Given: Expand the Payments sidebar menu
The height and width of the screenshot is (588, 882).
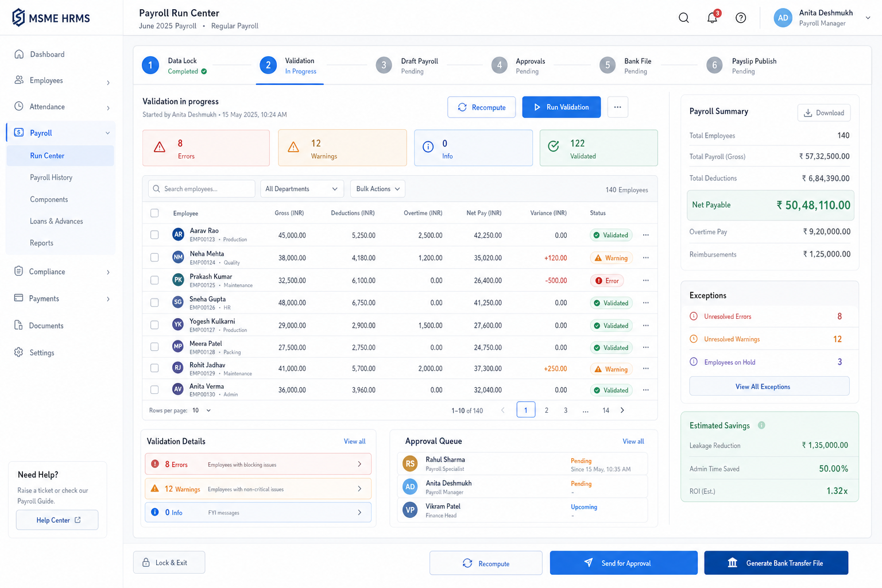Looking at the screenshot, I should point(108,299).
